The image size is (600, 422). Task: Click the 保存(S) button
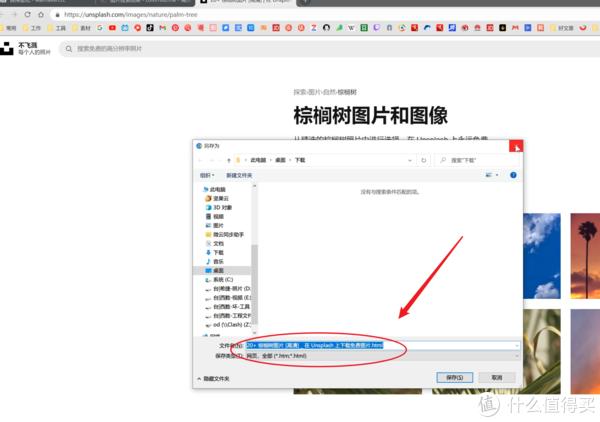click(455, 378)
